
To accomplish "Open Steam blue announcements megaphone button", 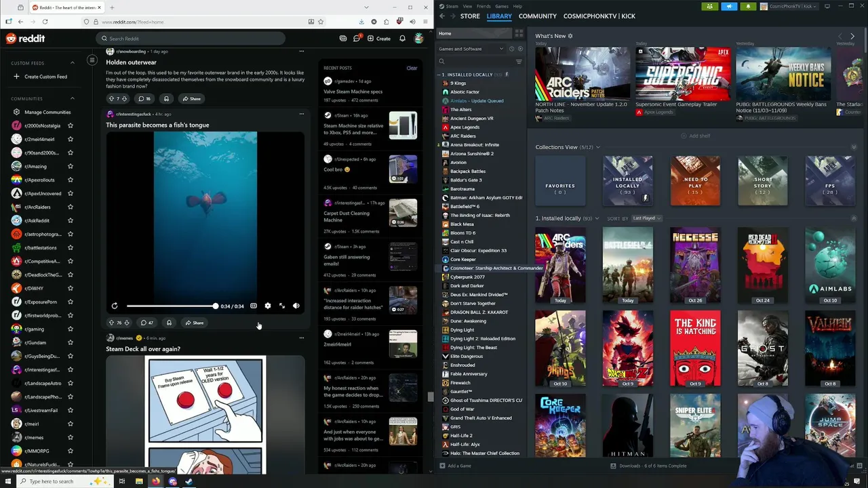I will (729, 6).
